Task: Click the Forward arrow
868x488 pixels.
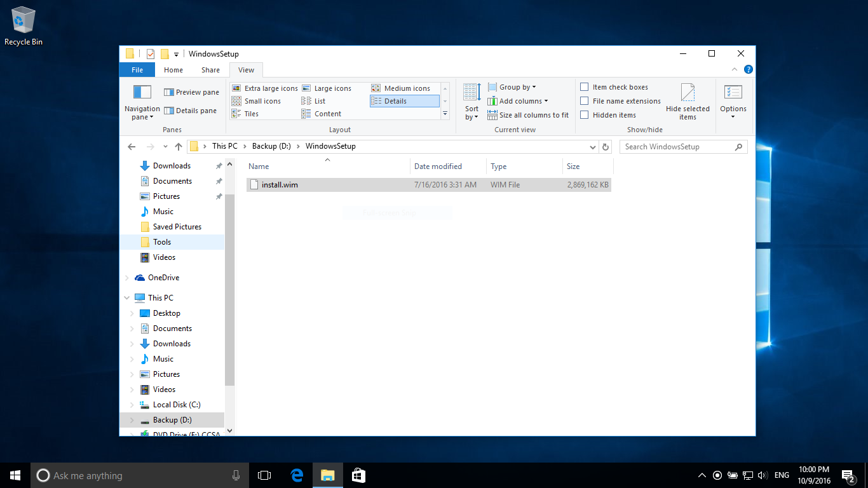Action: tap(150, 147)
